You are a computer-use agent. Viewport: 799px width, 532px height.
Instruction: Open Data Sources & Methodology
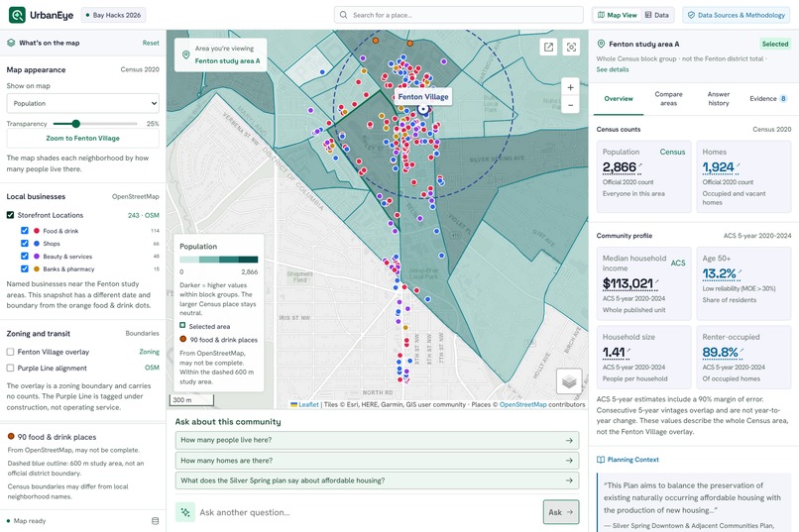[x=736, y=15]
